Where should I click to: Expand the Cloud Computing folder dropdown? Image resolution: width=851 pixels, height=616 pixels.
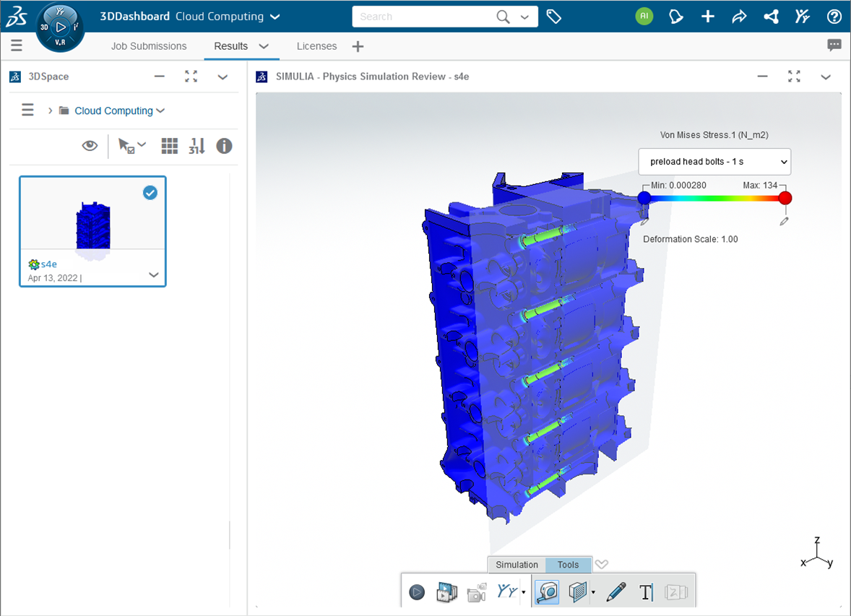[160, 110]
